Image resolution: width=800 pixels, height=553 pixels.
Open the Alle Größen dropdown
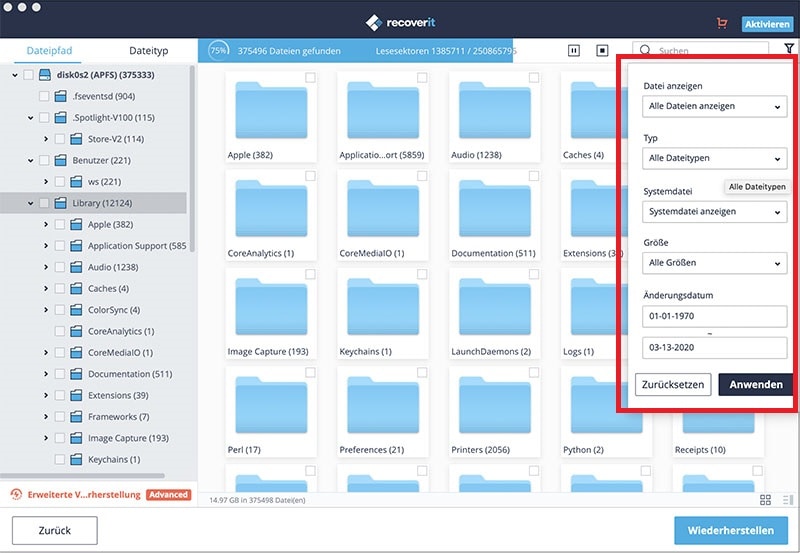tap(714, 263)
